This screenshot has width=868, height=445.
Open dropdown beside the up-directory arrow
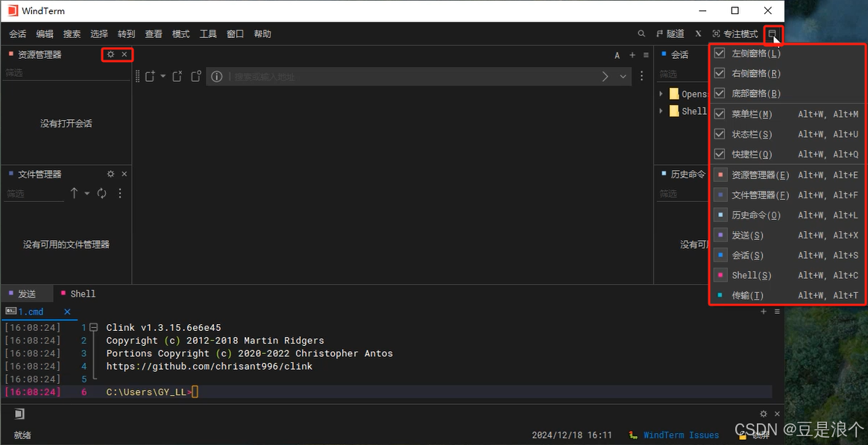[87, 193]
